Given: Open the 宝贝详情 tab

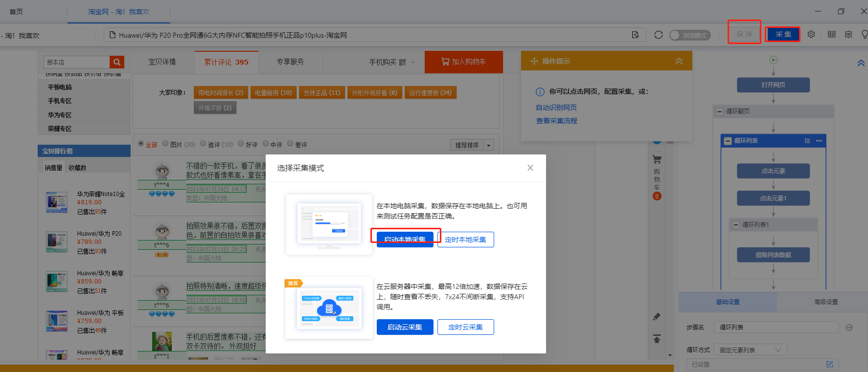Looking at the screenshot, I should point(162,62).
